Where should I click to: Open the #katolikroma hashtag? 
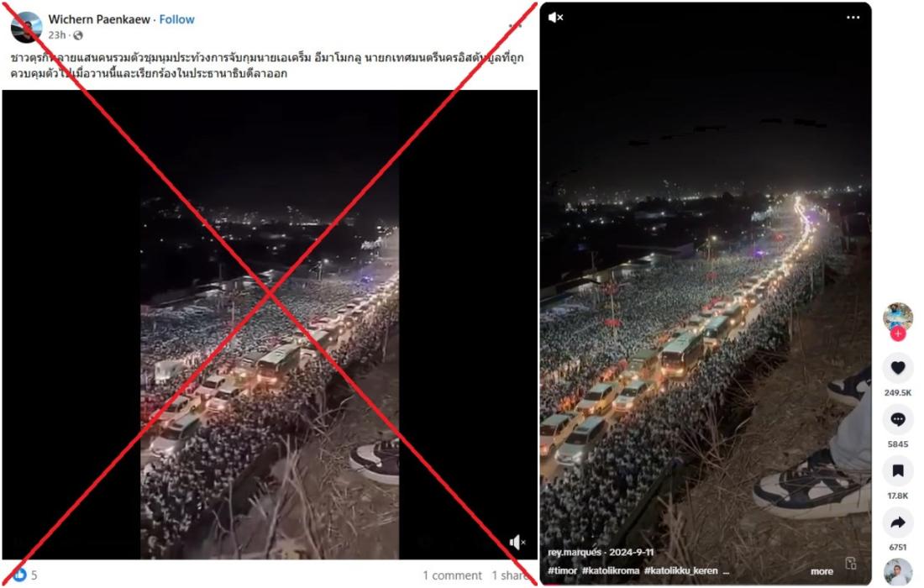click(x=611, y=570)
